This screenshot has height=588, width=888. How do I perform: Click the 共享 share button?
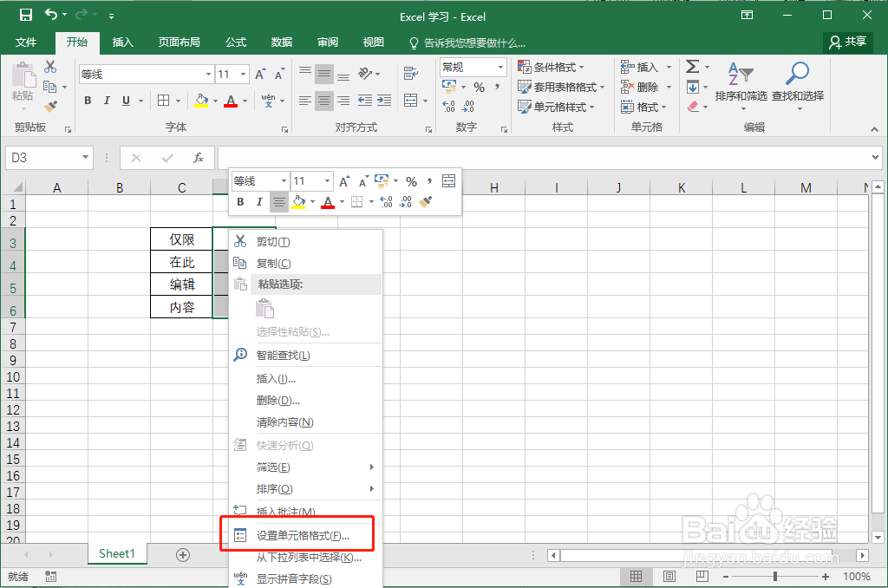[848, 42]
